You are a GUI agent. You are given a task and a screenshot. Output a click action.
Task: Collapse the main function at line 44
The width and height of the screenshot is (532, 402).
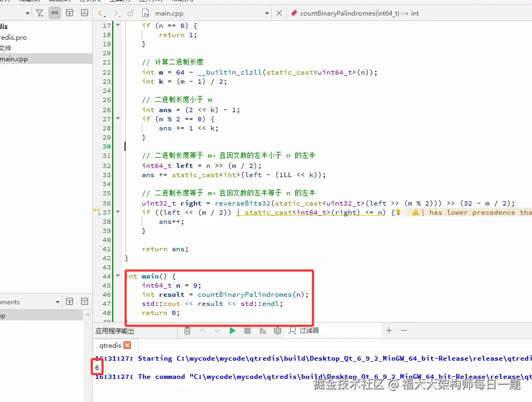118,275
